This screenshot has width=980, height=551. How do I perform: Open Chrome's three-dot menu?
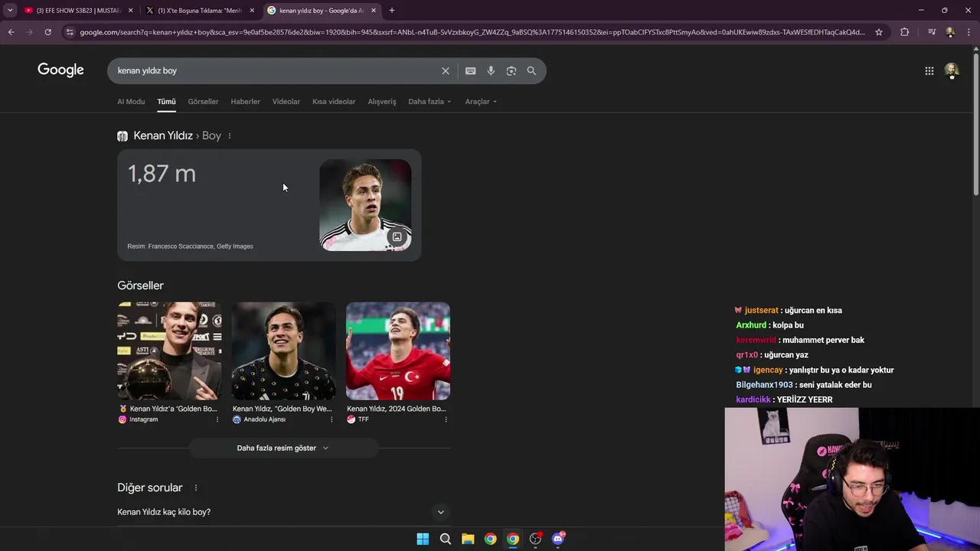click(969, 32)
